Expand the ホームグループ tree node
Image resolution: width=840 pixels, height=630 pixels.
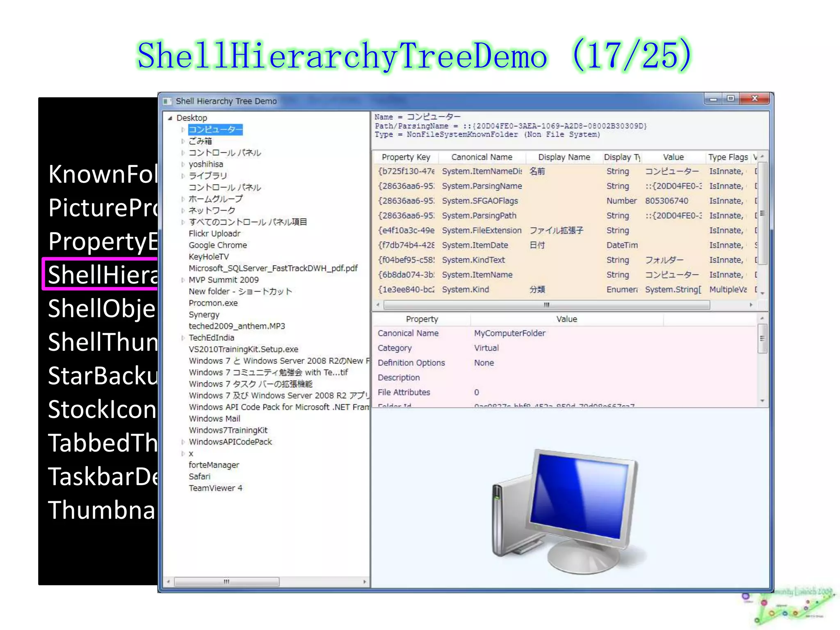click(183, 199)
